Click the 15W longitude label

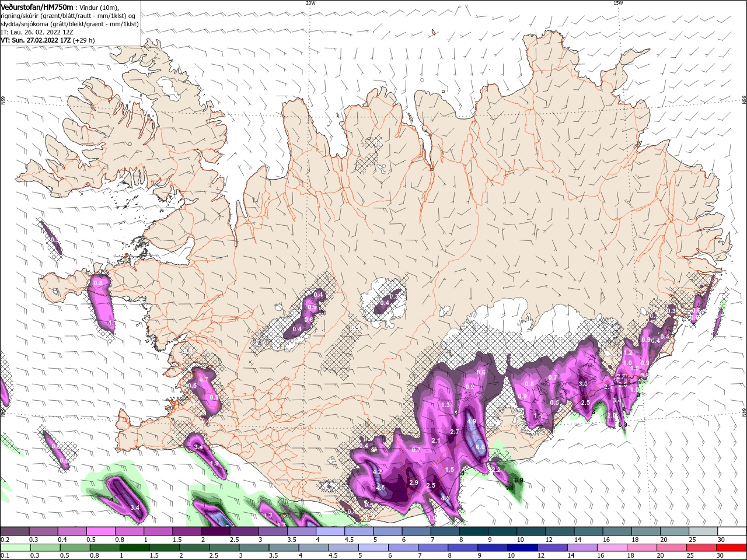618,3
